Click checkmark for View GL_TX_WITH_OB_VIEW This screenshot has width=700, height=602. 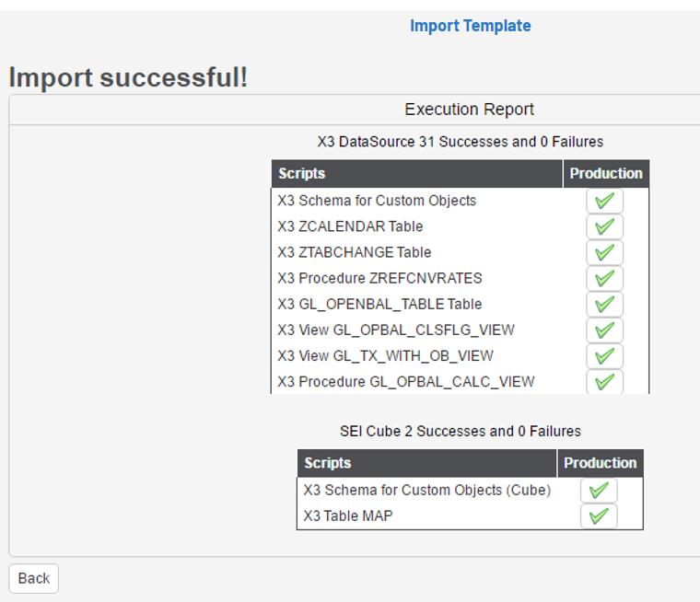[604, 355]
